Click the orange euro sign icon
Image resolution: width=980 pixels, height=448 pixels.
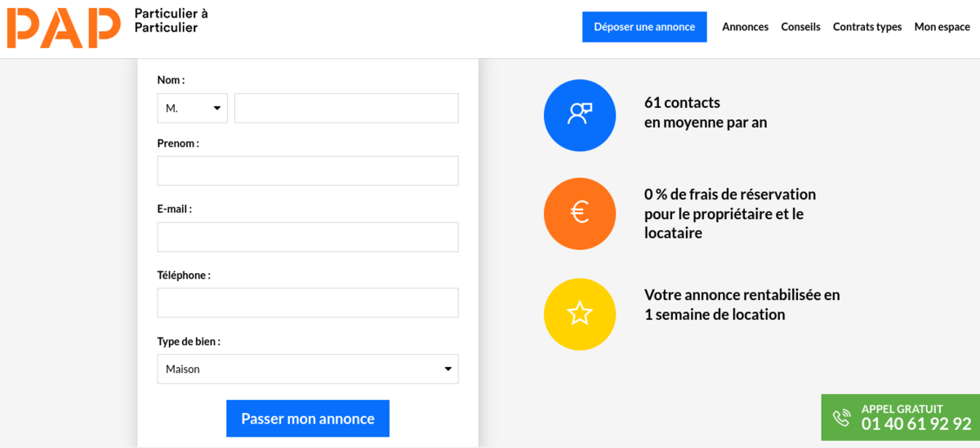(x=580, y=213)
